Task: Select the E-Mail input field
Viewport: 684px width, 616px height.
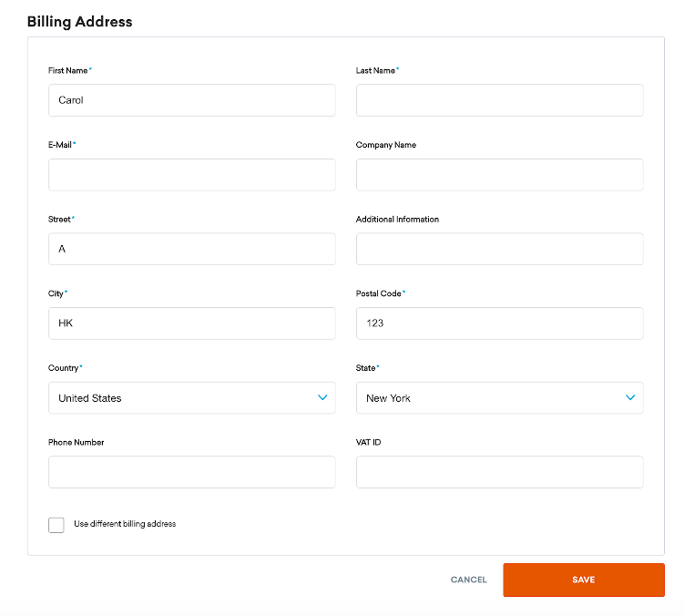Action: tap(191, 175)
